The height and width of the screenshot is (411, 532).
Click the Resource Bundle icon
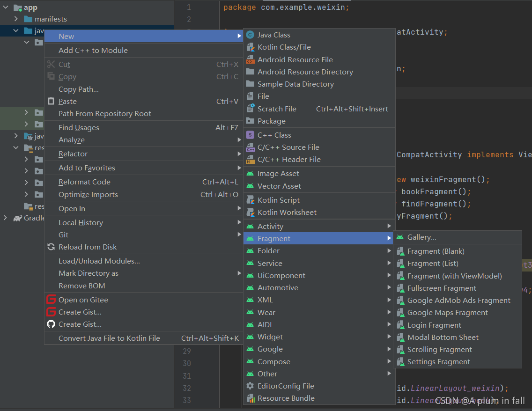[x=250, y=398]
